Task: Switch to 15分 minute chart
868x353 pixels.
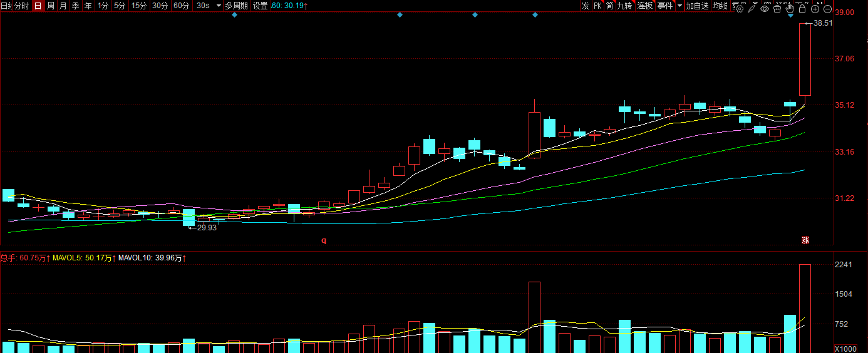Action: click(139, 6)
